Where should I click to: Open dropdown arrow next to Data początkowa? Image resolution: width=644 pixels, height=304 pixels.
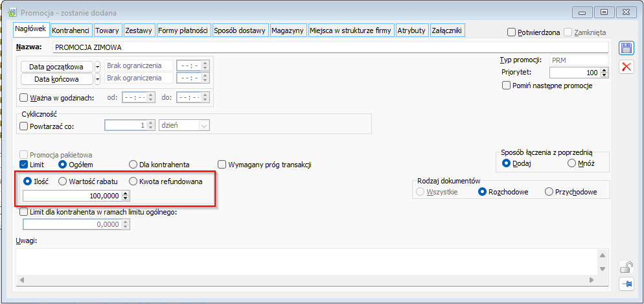(x=98, y=67)
